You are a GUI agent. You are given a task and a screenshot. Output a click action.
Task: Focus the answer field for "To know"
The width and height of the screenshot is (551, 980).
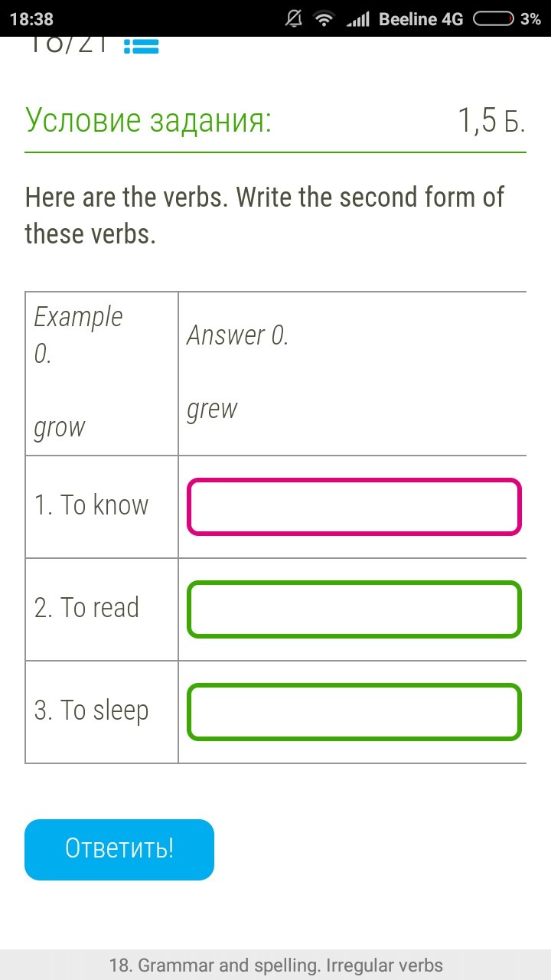click(x=354, y=507)
